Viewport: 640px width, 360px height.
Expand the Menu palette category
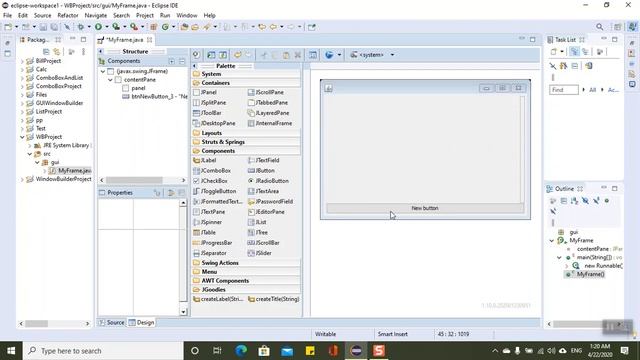[247, 272]
